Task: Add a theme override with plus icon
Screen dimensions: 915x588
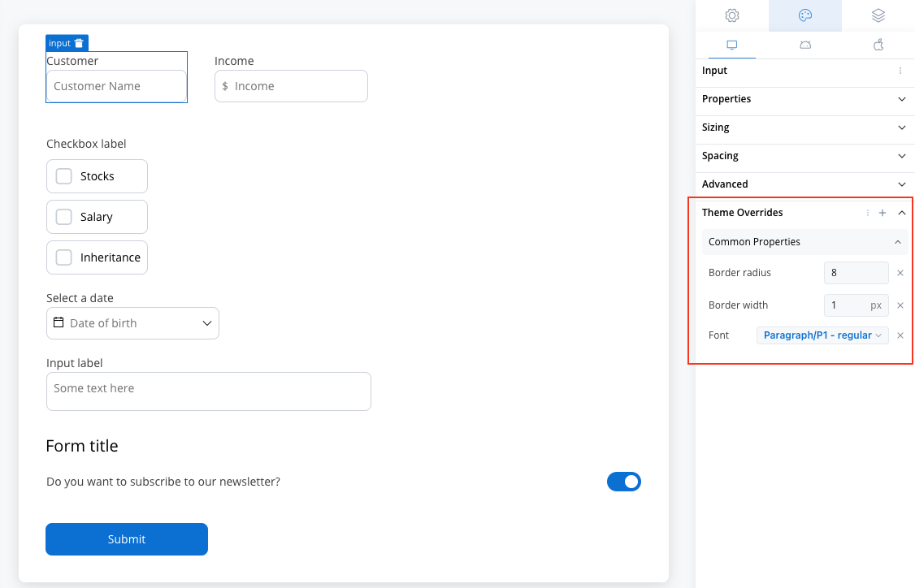Action: [882, 213]
